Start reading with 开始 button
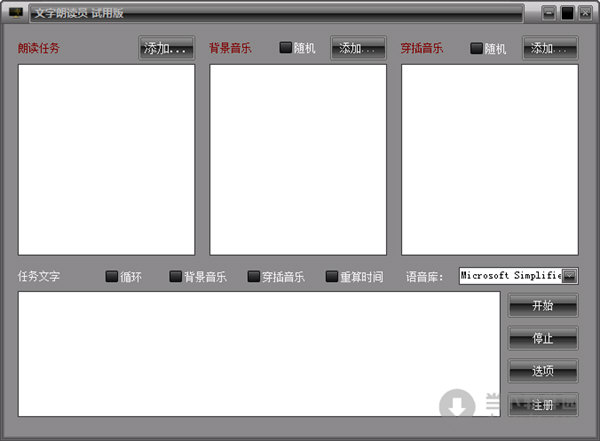This screenshot has height=441, width=600. (x=543, y=305)
